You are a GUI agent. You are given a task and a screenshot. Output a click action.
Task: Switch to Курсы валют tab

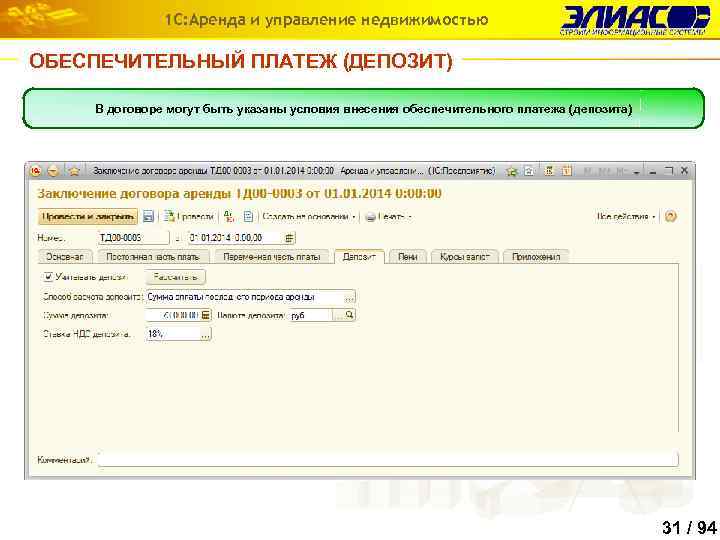point(465,257)
